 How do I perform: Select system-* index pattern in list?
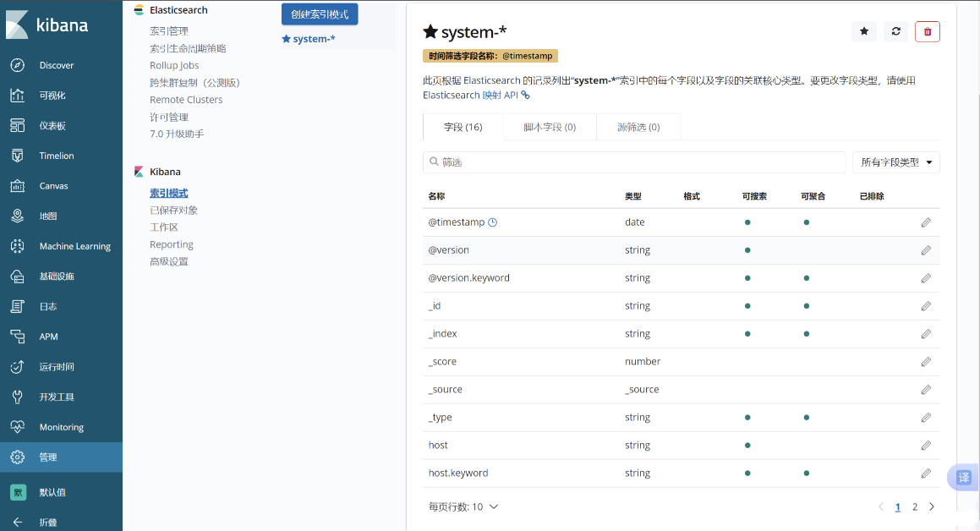(x=314, y=39)
